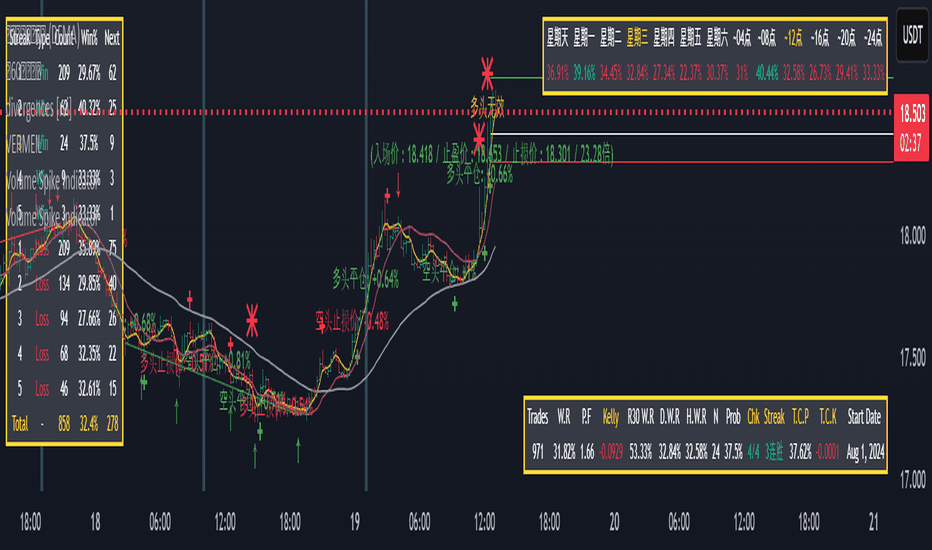Click the 18.000 price scale label
Image resolution: width=932 pixels, height=550 pixels.
pyautogui.click(x=912, y=236)
